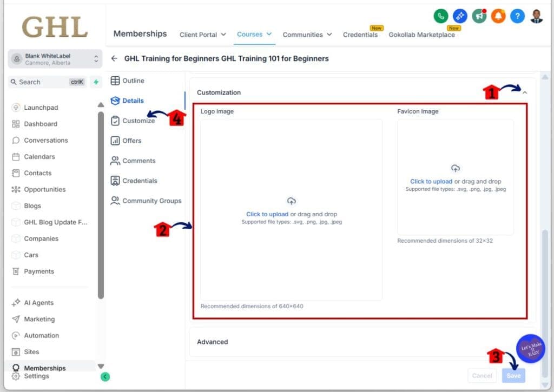Click the green phone dialer icon
This screenshot has height=392, width=554.
pos(441,16)
